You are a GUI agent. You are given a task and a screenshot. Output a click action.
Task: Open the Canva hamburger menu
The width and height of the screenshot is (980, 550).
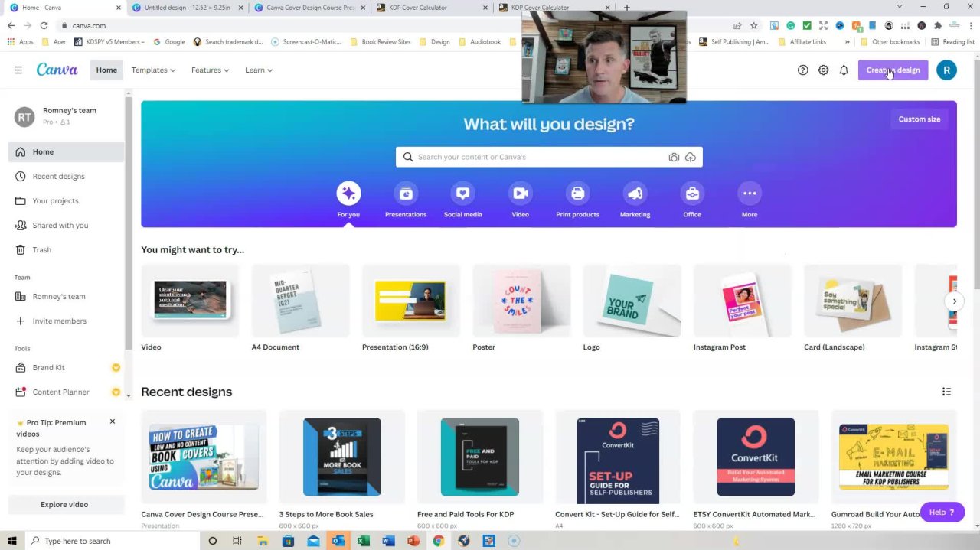coord(18,70)
